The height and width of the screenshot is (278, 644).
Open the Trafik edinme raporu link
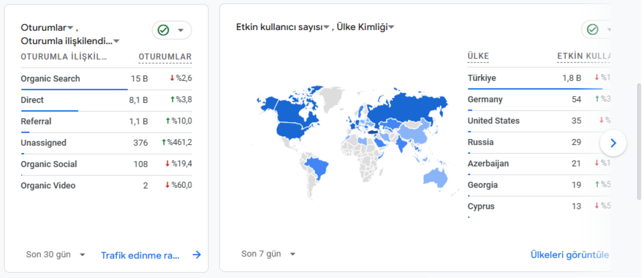140,255
